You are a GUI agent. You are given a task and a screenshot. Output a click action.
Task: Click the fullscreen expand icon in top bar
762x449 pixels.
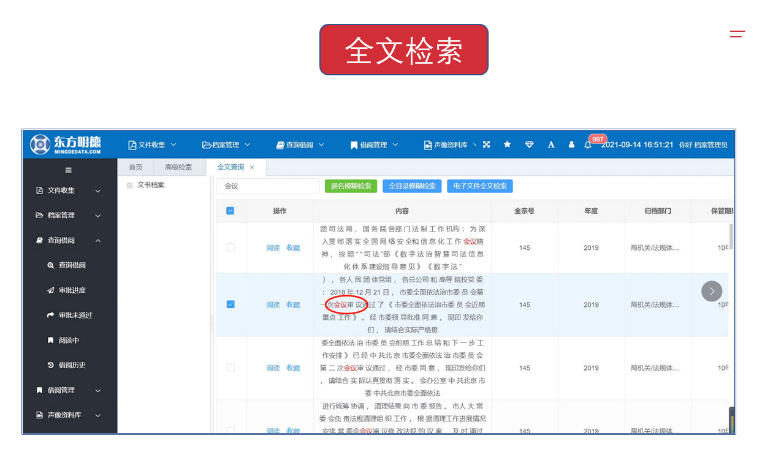click(x=486, y=144)
